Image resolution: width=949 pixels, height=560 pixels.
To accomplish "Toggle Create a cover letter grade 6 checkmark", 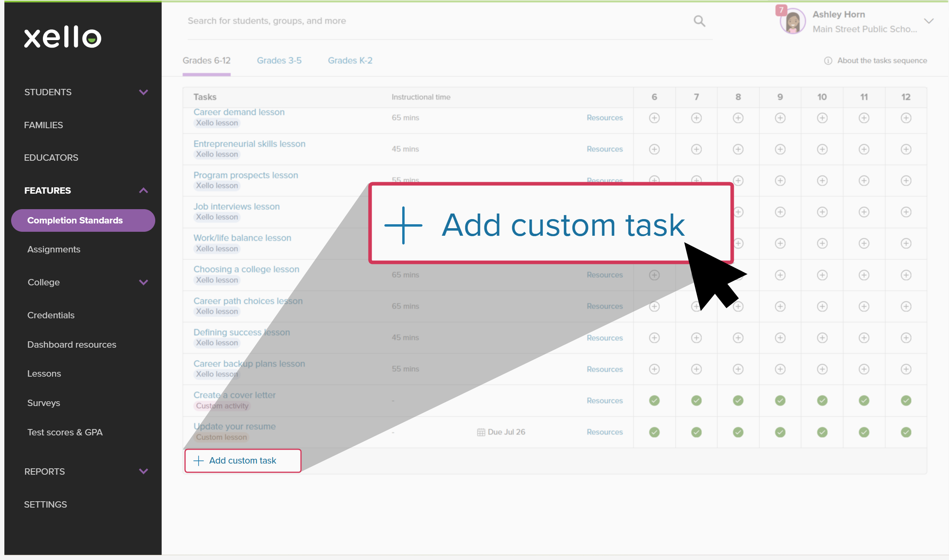I will click(x=654, y=401).
